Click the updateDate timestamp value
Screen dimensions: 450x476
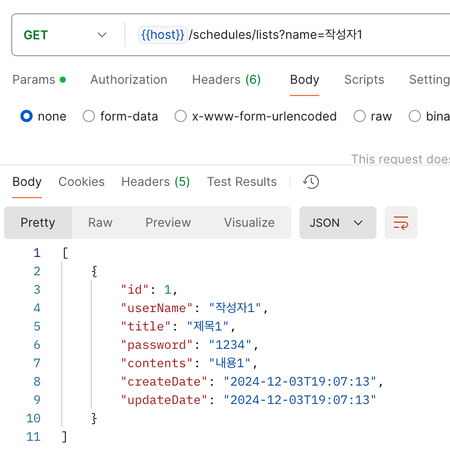(x=300, y=400)
